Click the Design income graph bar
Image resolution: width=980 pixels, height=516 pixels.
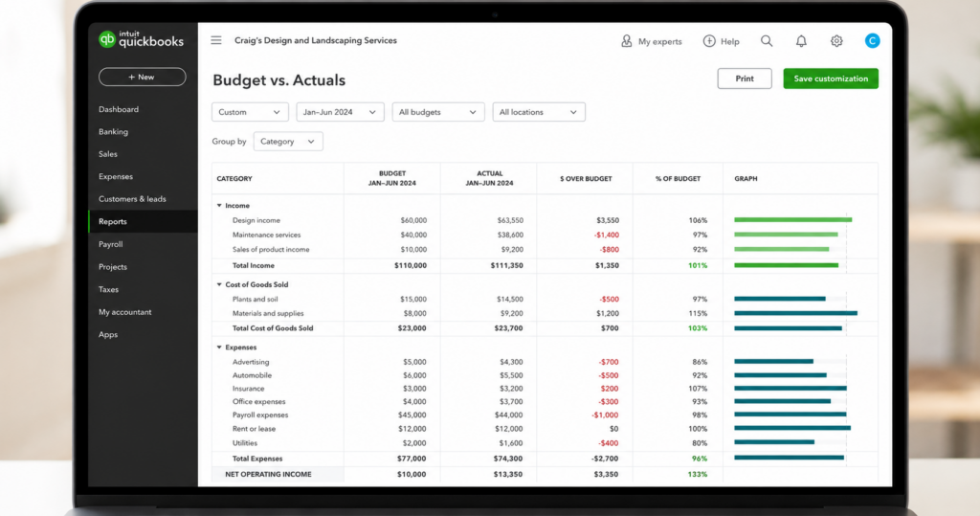[x=793, y=220]
